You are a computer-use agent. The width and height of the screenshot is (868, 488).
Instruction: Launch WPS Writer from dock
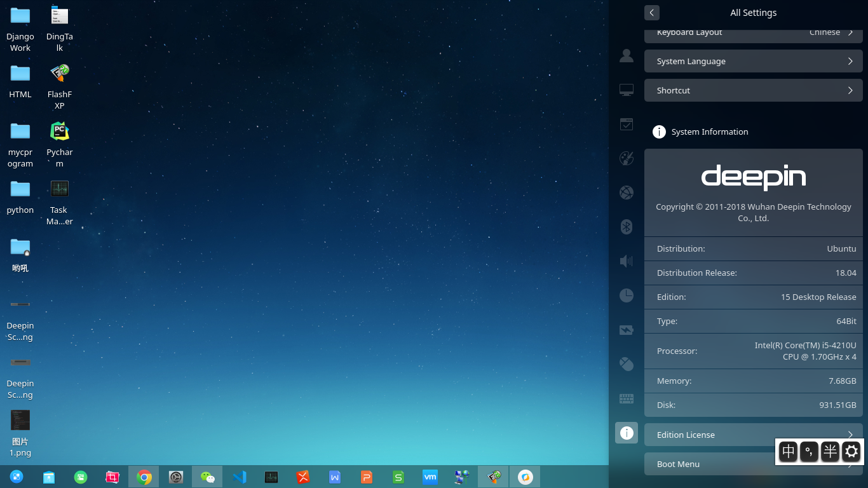click(335, 477)
